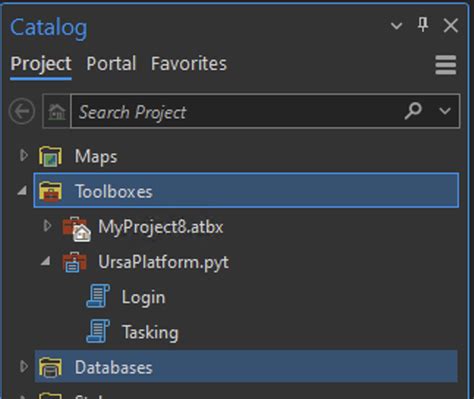Click the Databases folder icon
Viewport: 474px width, 399px height.
tap(50, 367)
